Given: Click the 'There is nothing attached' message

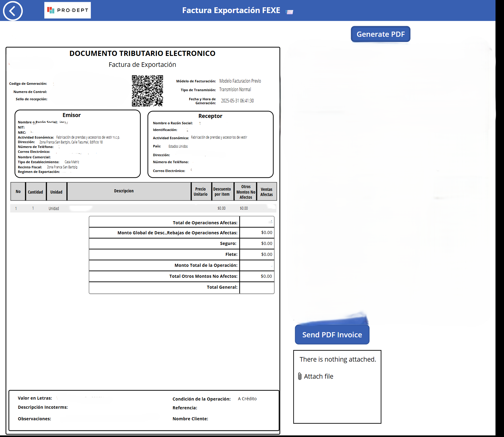Looking at the screenshot, I should [337, 359].
